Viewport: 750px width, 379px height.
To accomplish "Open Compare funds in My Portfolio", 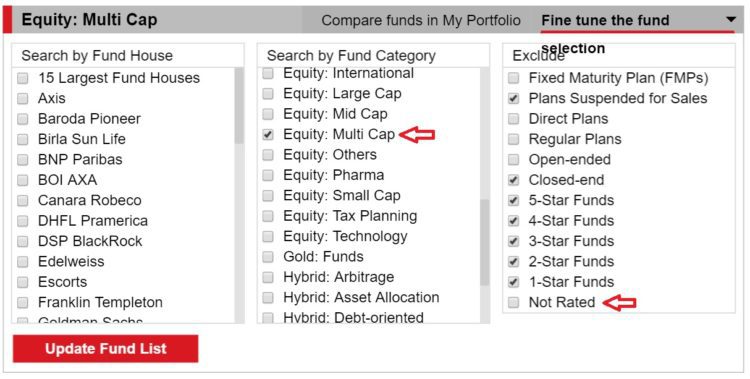I will 421,21.
